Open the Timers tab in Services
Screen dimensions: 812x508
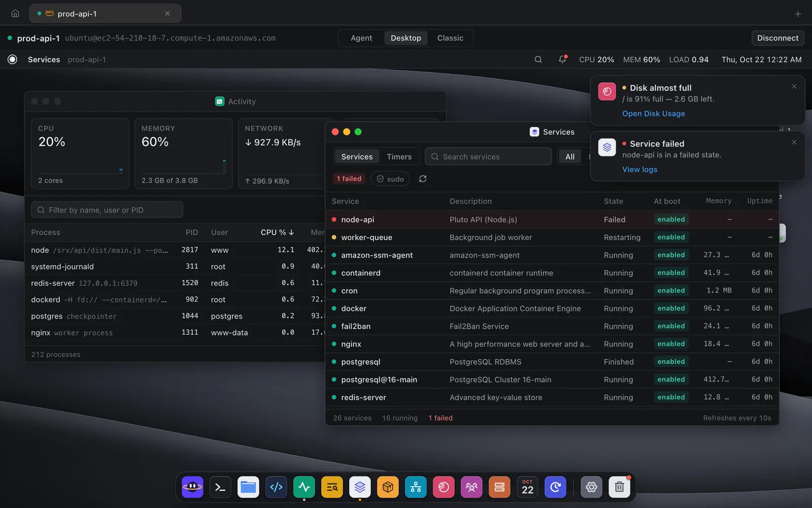pyautogui.click(x=399, y=156)
